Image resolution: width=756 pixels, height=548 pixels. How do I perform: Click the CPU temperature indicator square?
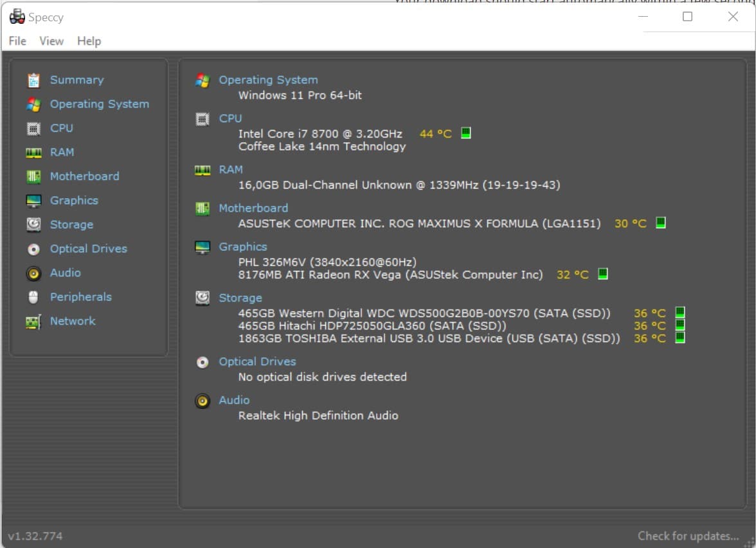465,132
